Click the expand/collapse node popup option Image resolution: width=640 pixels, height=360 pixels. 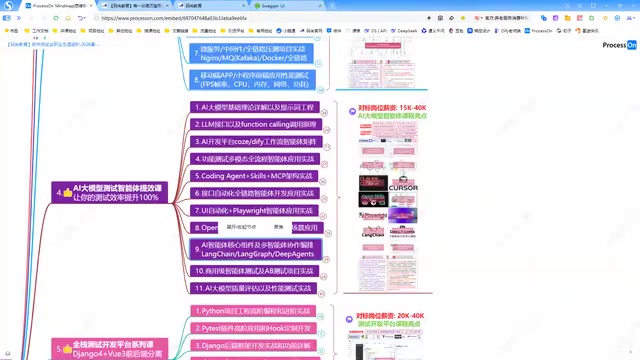[x=241, y=227]
